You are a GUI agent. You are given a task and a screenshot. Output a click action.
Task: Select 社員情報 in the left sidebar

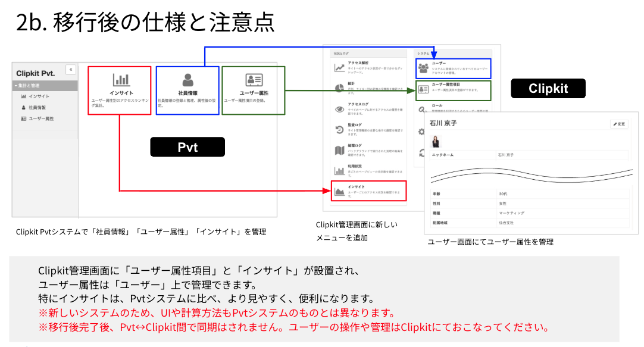pos(37,108)
